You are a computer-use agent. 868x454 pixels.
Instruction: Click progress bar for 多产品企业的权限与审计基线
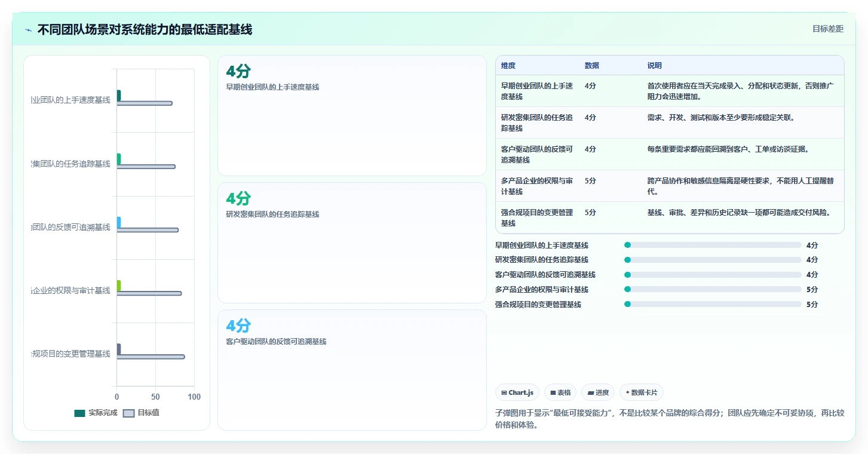pos(713,290)
